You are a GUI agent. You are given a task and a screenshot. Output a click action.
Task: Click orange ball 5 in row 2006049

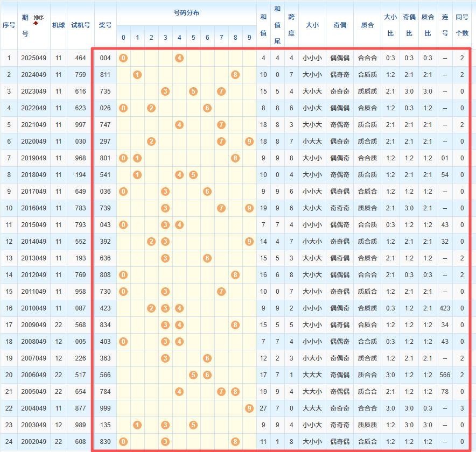click(x=193, y=375)
